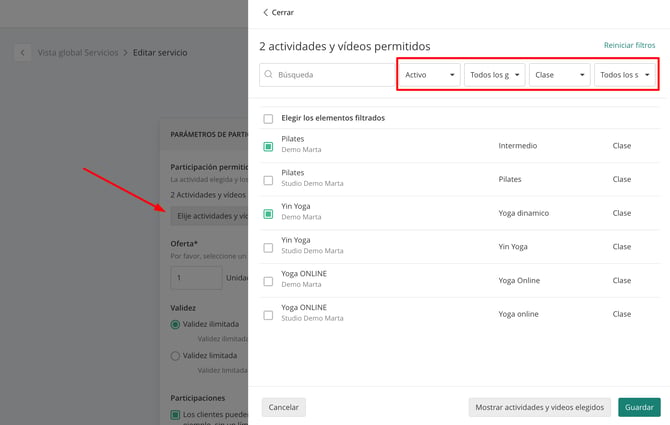The image size is (670, 425).
Task: Open the 'Todos los g' filter dropdown
Action: pyautogui.click(x=495, y=75)
